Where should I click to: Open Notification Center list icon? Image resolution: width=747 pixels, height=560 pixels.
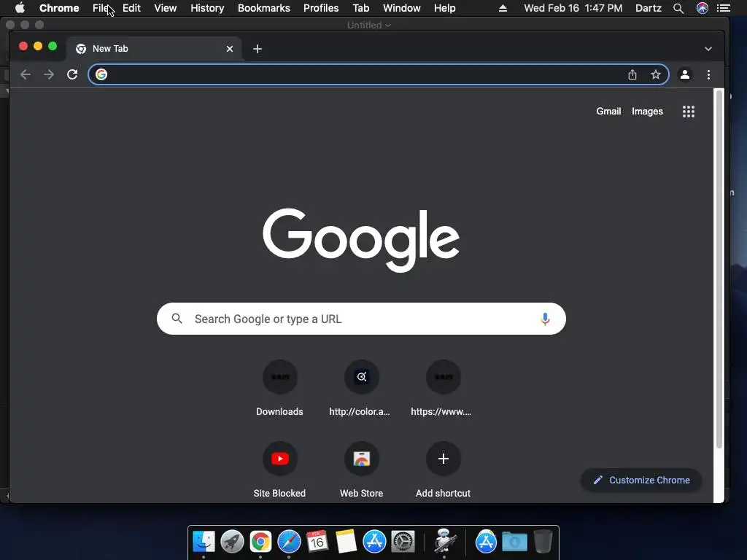coord(724,8)
